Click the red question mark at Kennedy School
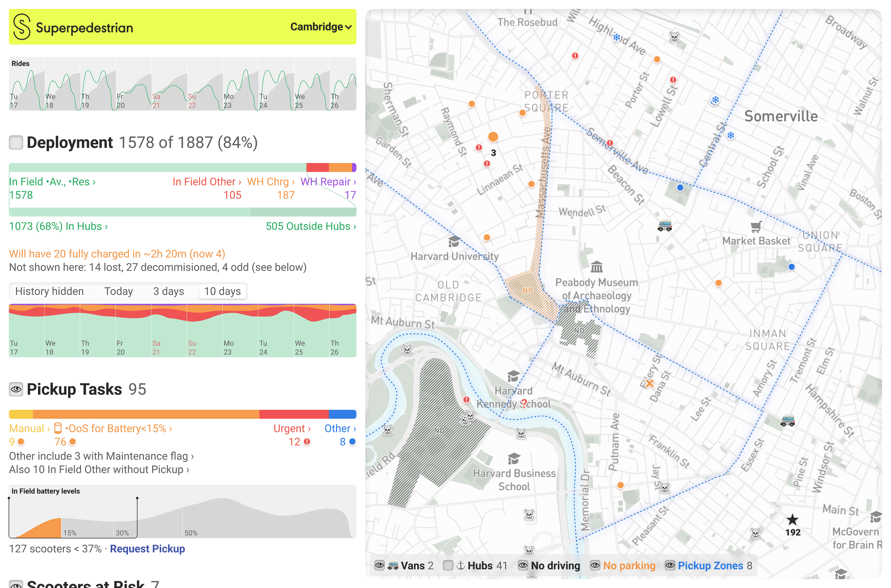 tap(524, 404)
